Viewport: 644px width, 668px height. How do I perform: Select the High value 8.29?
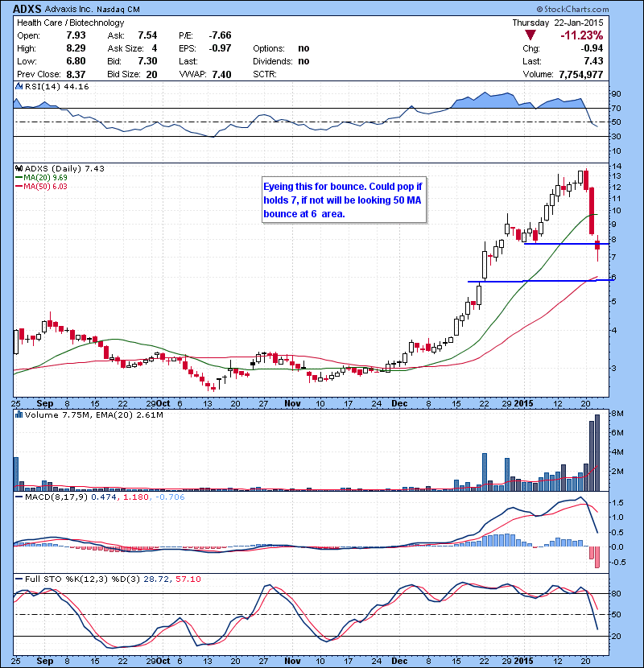click(76, 48)
